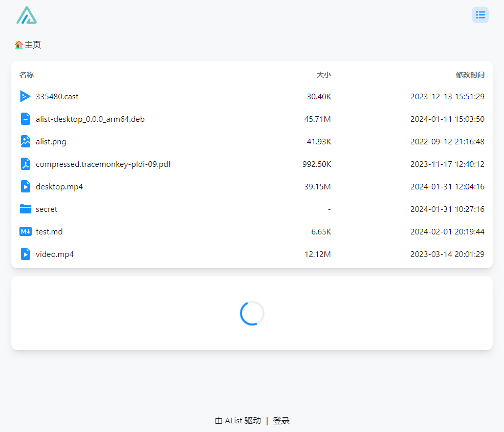
Task: Click the AList logo icon
Action: (x=27, y=15)
